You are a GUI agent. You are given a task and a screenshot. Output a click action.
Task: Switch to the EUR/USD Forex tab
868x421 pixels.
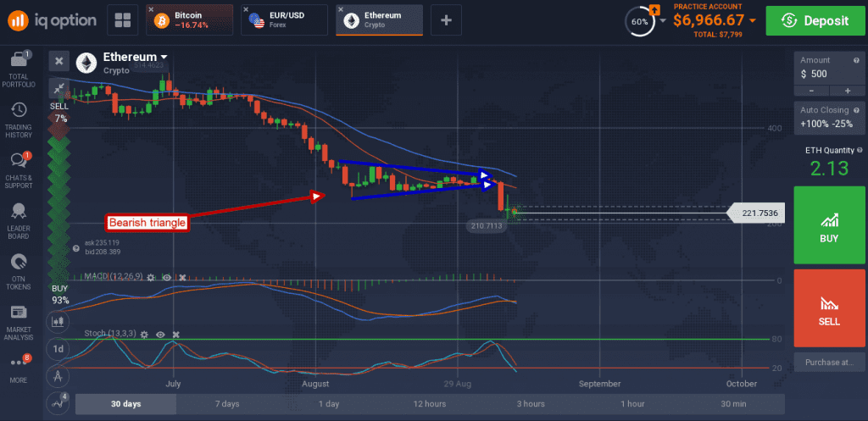(284, 20)
